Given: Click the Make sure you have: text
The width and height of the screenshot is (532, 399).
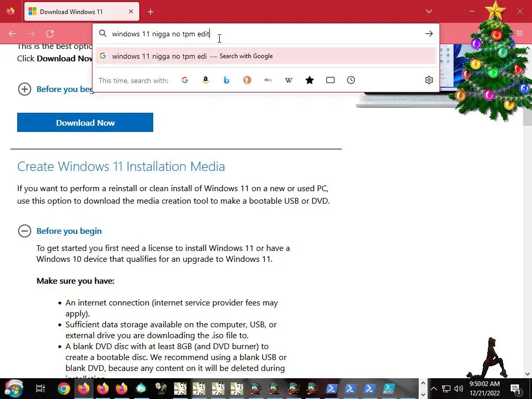Looking at the screenshot, I should [75, 281].
